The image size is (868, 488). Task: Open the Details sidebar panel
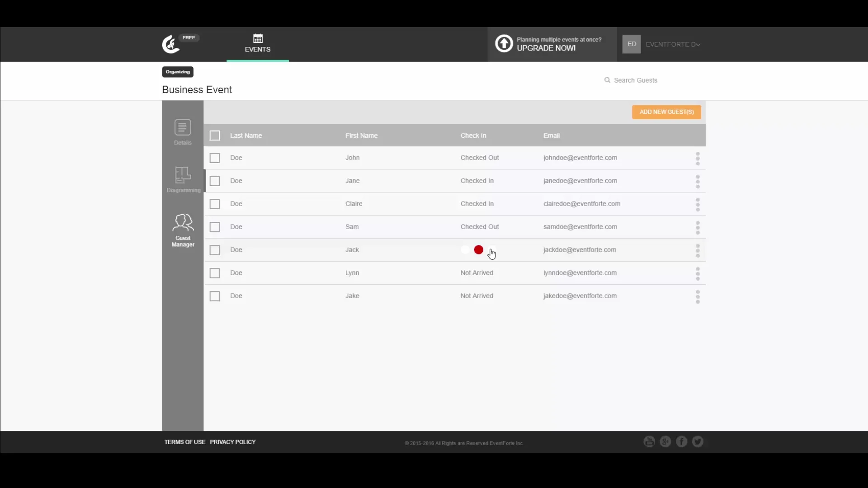[x=183, y=132]
